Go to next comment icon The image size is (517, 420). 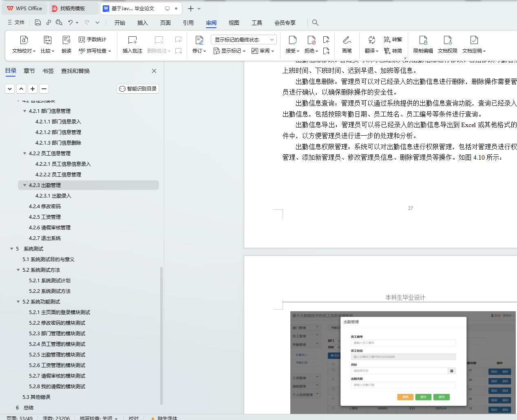point(179,51)
